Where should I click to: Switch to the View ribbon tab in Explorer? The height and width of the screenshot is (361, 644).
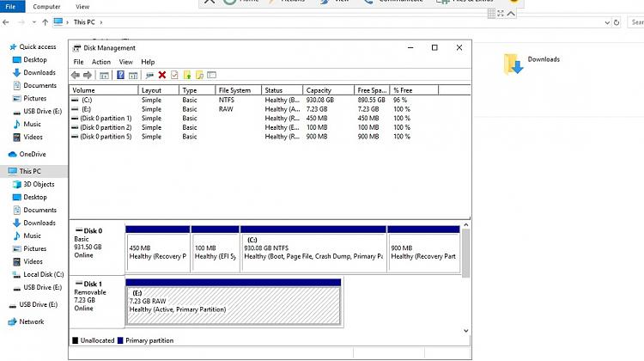82,7
